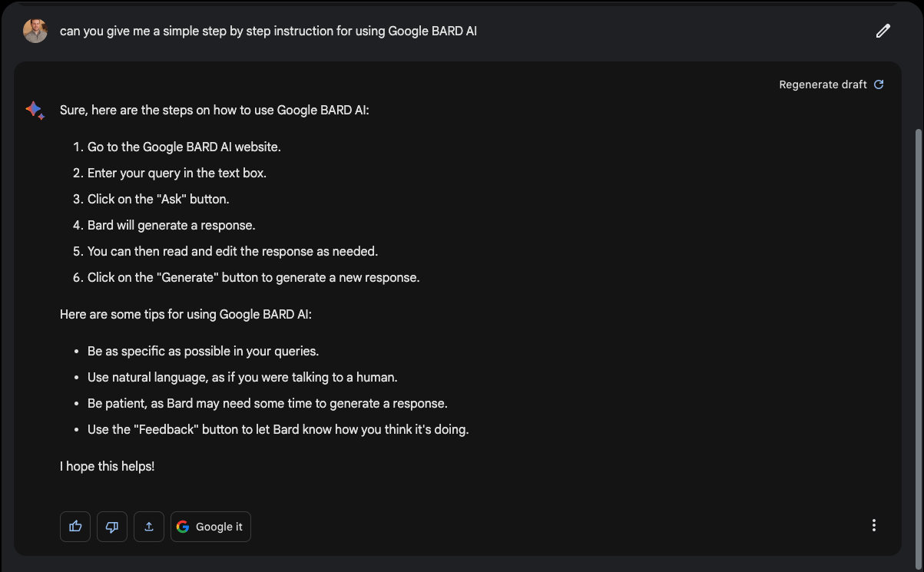Click the "Regenerate draft" text

tap(823, 84)
